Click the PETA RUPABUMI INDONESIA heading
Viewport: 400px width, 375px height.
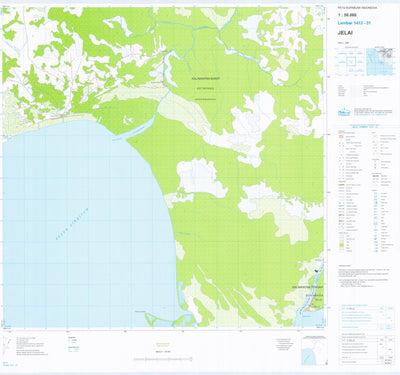point(356,7)
